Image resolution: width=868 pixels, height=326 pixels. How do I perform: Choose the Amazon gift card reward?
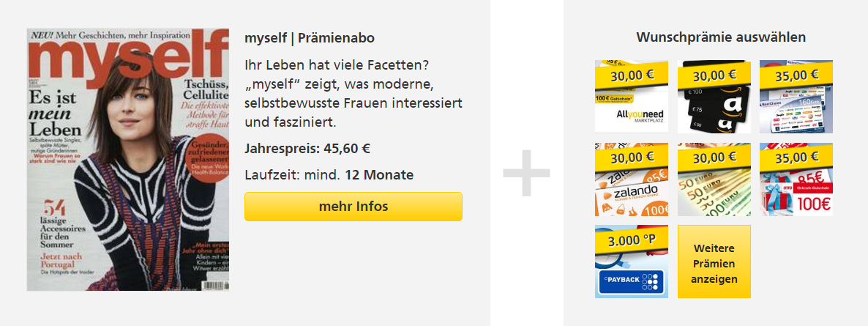click(714, 97)
